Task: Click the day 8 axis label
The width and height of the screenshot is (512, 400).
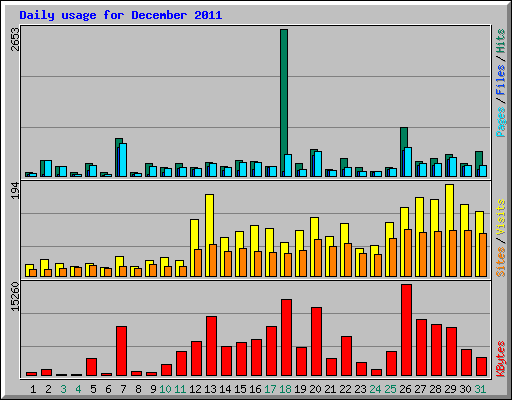Action: (138, 389)
